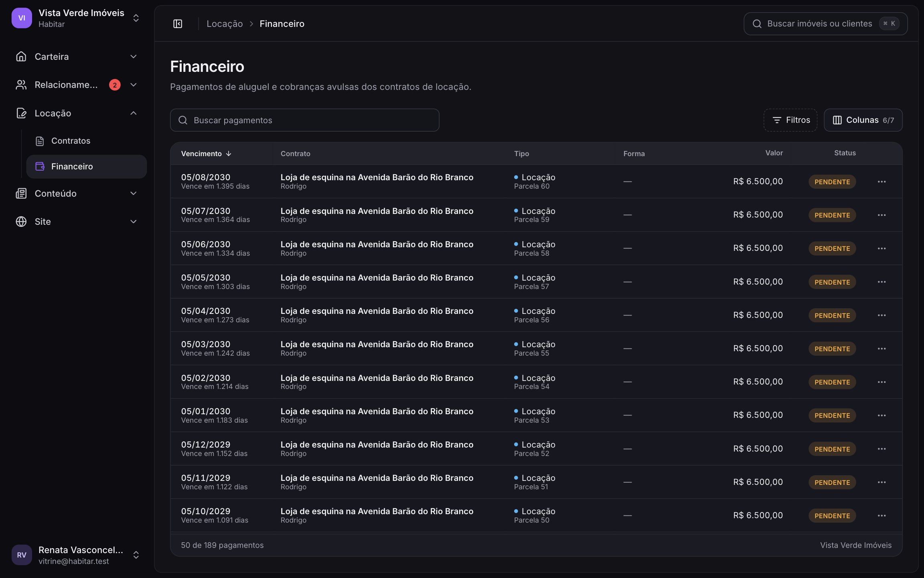Viewport: 924px width, 578px height.
Task: Click the PENDENTE badge for 05/08/2030 payment
Action: [832, 181]
